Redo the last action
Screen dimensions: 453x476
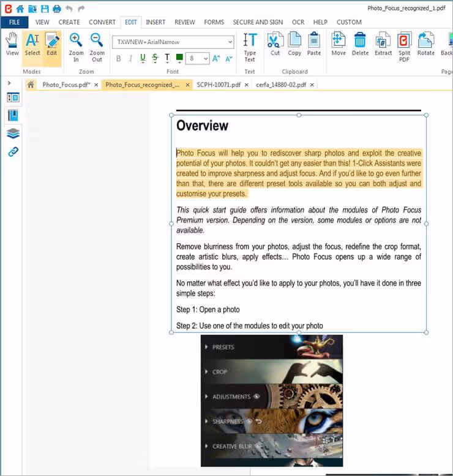tap(81, 9)
